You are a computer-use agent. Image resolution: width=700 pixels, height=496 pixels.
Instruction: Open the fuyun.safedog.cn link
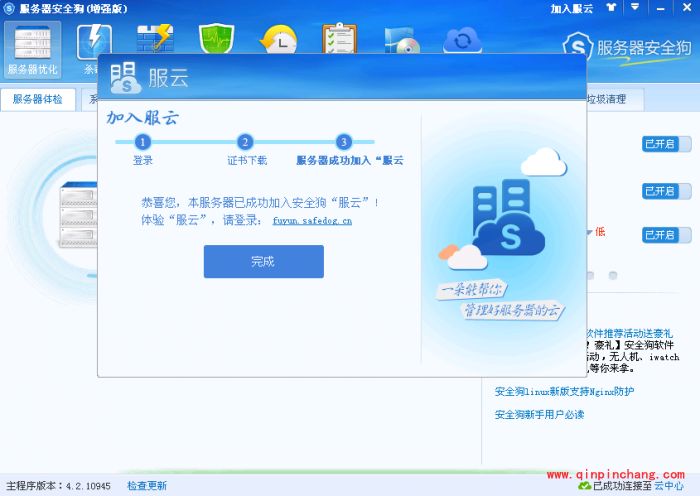312,221
